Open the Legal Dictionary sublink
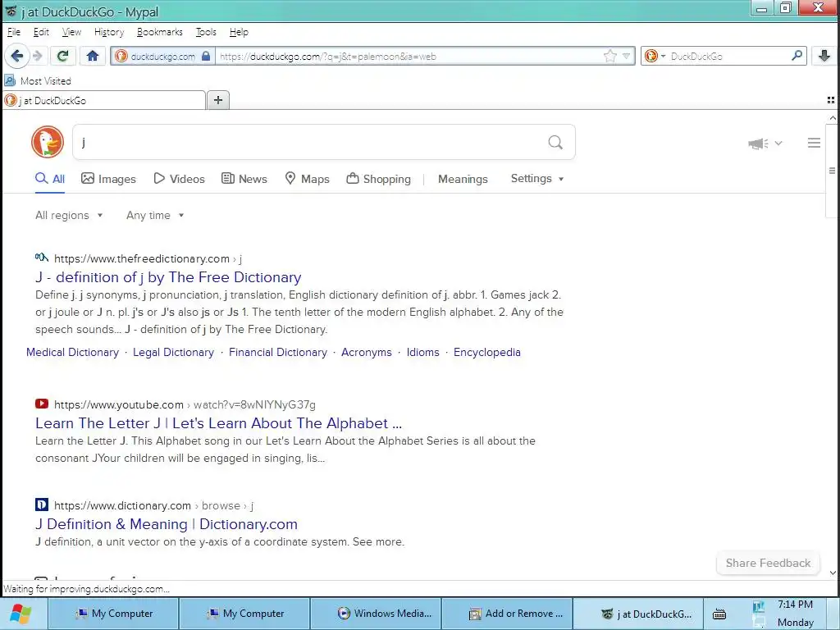Screen dimensions: 840x630 (x=174, y=353)
